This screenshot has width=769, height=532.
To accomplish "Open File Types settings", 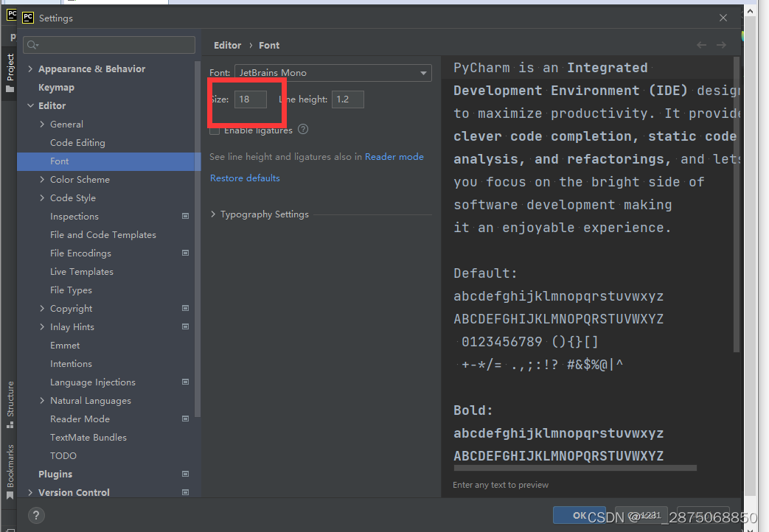I will [x=71, y=290].
